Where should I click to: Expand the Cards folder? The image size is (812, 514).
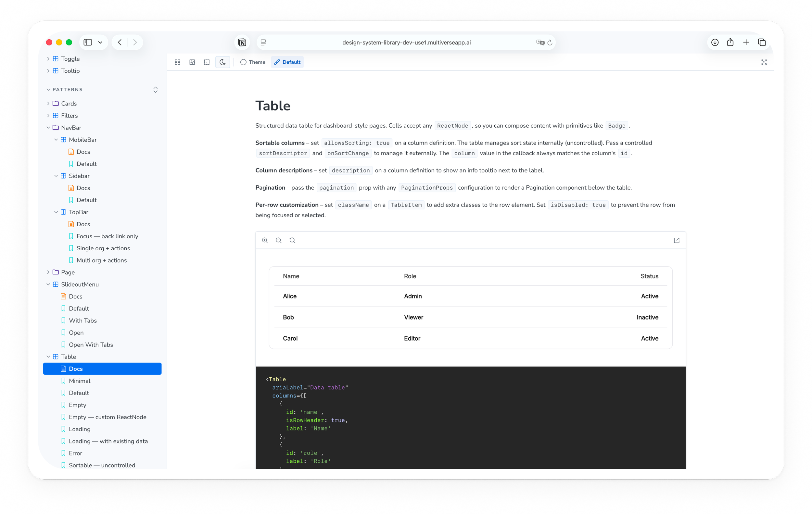point(48,104)
